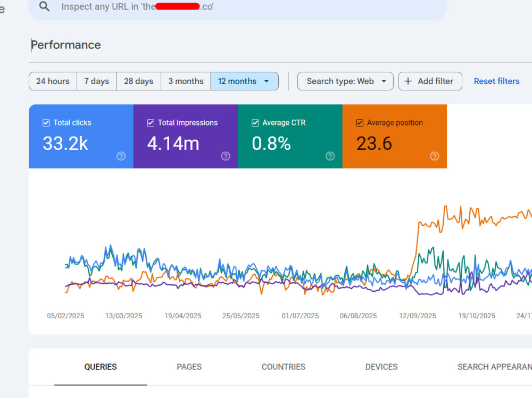The width and height of the screenshot is (532, 398).
Task: Switch to the Search Appearance tab
Action: pos(494,367)
